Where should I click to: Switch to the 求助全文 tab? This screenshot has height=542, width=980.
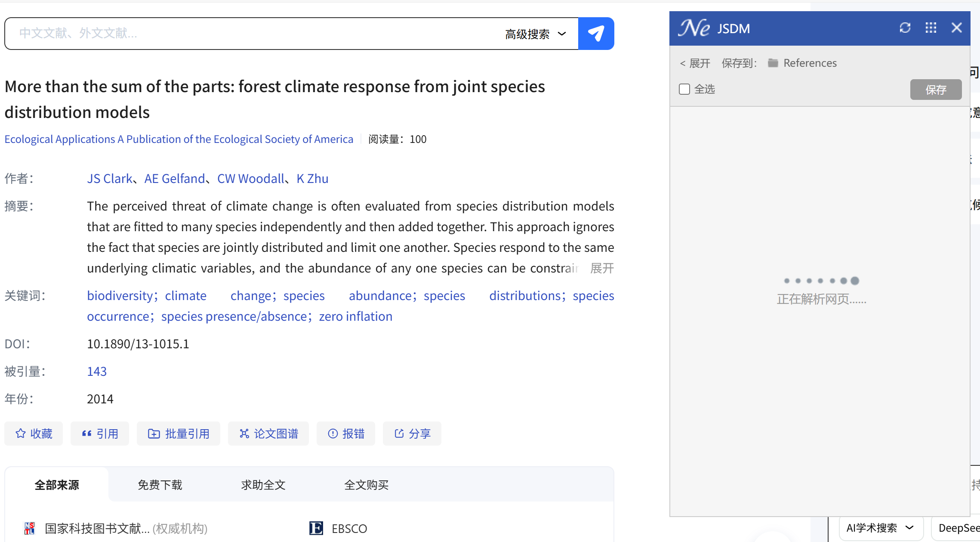pos(263,485)
